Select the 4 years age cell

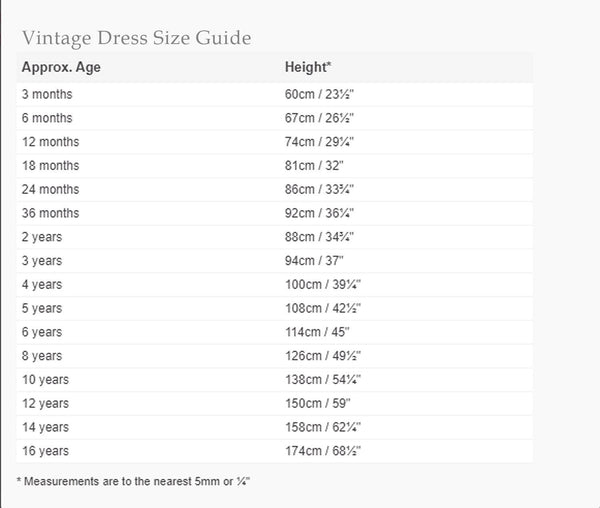click(x=42, y=284)
